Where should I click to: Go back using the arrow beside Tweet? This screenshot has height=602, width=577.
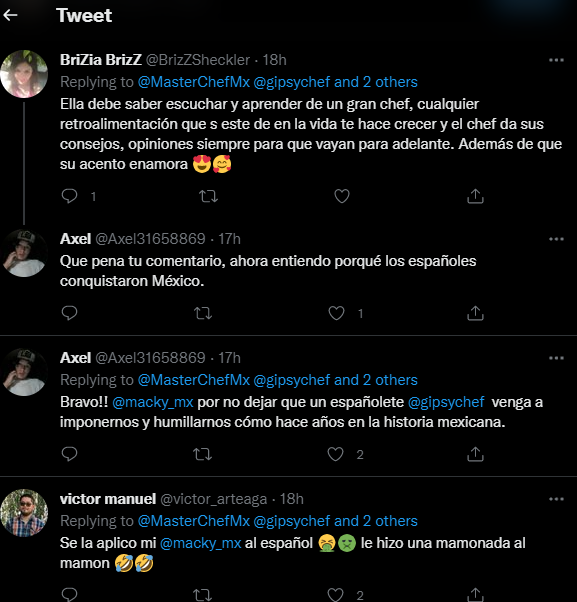coord(10,15)
